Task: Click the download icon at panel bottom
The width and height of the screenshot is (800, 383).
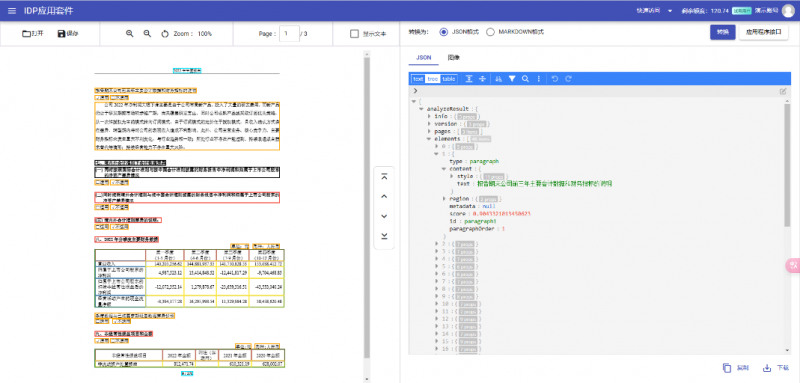Action: tap(766, 368)
